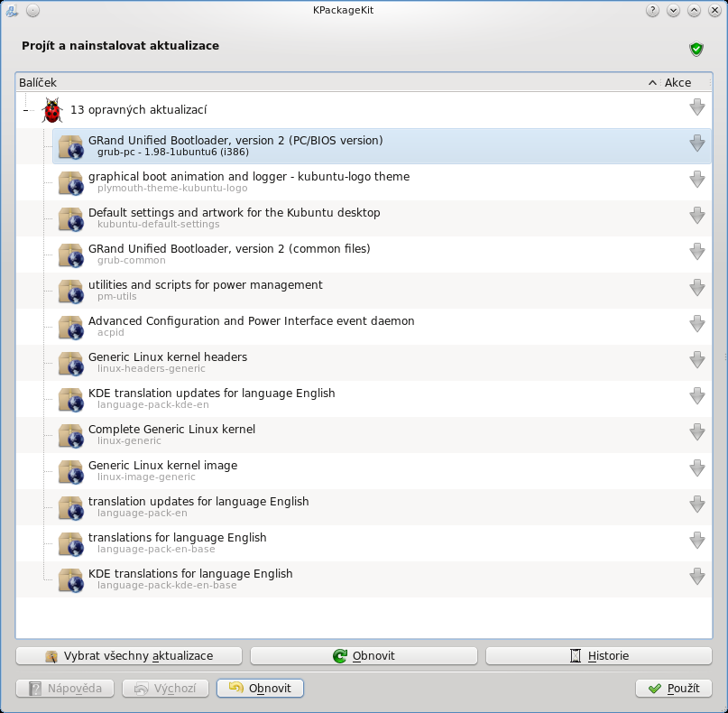Toggle update arrow for linux-headers-generic

[x=697, y=360]
